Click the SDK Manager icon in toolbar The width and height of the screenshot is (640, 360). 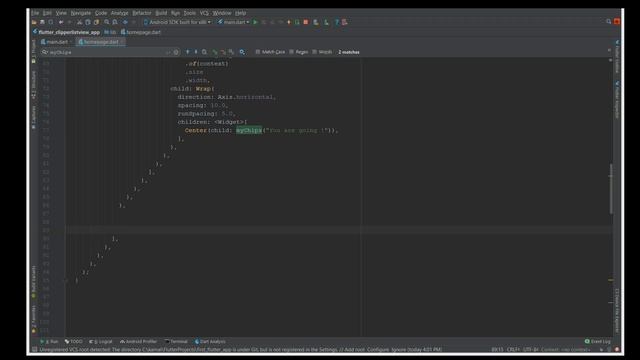point(326,22)
